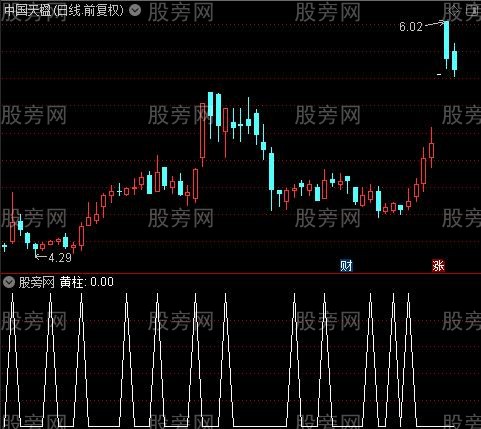Click the diamond icon at top right corner
This screenshot has width=481, height=429.
tap(454, 11)
